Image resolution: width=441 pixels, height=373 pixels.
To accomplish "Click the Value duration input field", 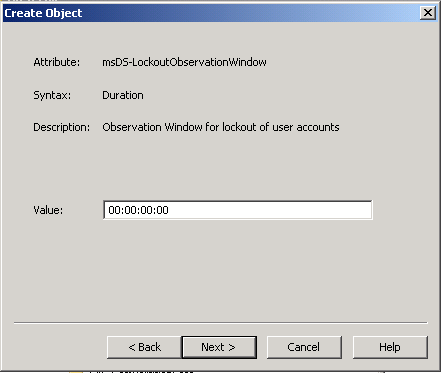I will pos(238,210).
